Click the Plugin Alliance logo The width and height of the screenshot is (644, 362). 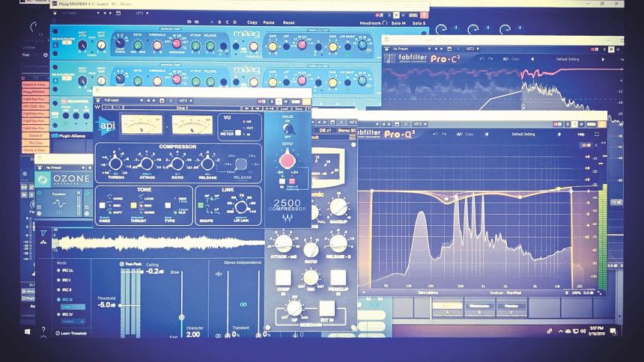pyautogui.click(x=68, y=136)
